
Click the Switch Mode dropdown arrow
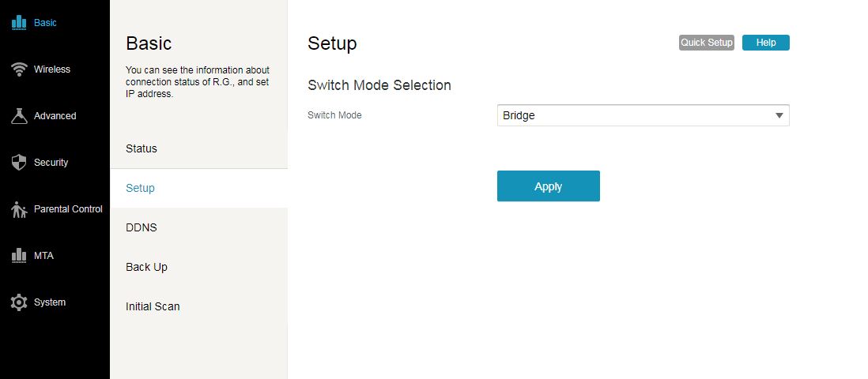[x=779, y=115]
